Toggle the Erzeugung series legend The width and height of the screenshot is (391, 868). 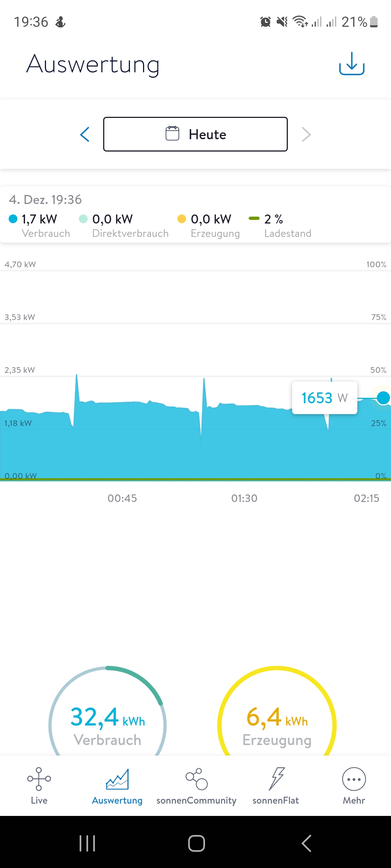[209, 226]
